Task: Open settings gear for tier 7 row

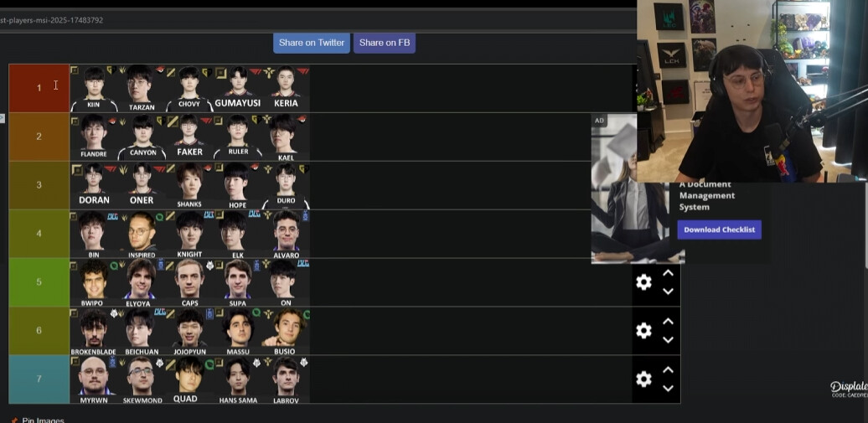Action: point(643,379)
